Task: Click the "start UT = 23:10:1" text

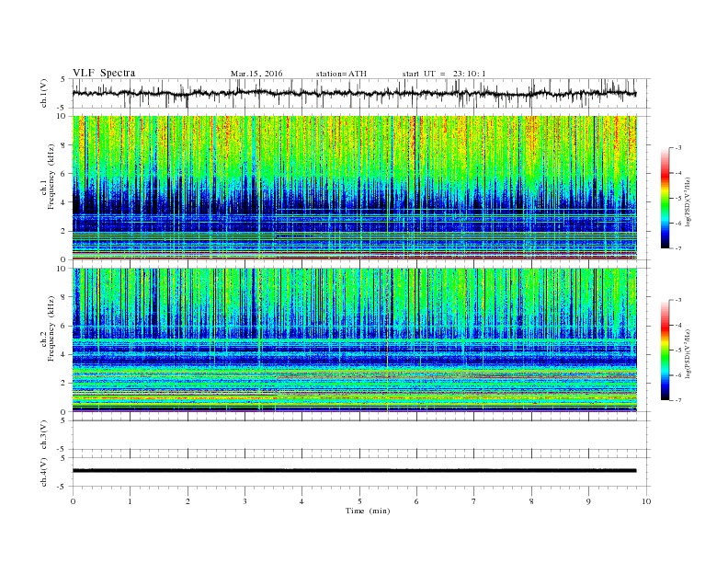Action: point(444,74)
